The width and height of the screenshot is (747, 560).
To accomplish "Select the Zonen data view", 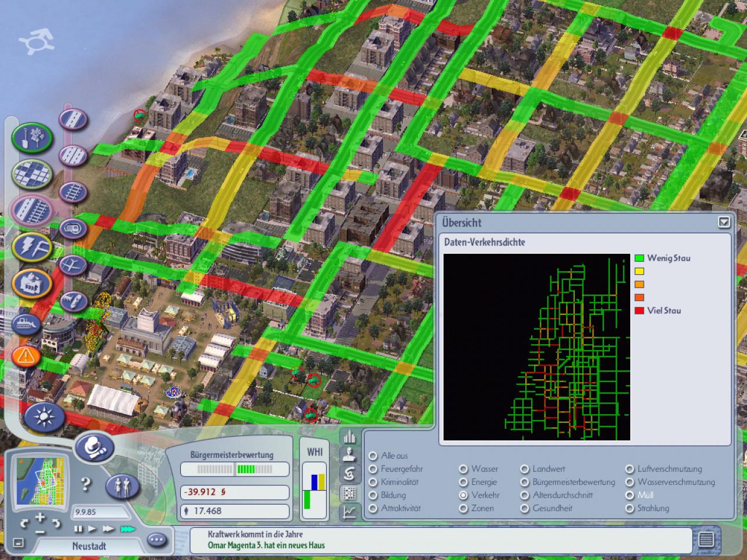I will point(463,509).
